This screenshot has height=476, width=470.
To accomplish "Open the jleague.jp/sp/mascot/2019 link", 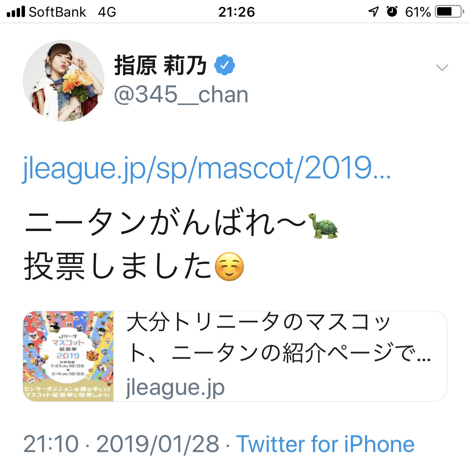I will point(207,168).
